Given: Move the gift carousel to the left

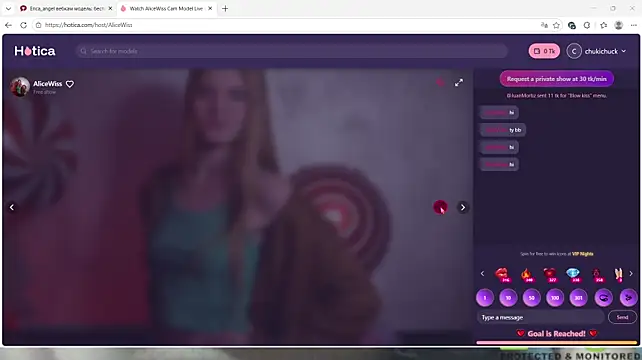Looking at the screenshot, I should [482, 274].
